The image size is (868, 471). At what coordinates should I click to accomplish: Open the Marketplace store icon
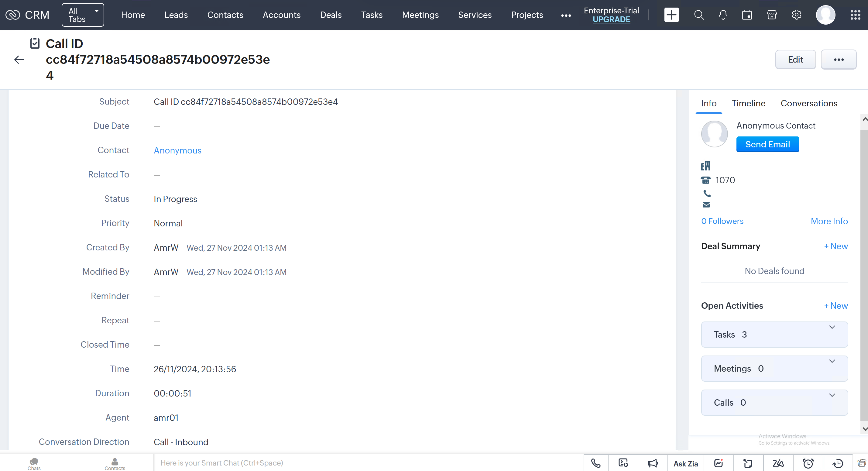pos(771,15)
